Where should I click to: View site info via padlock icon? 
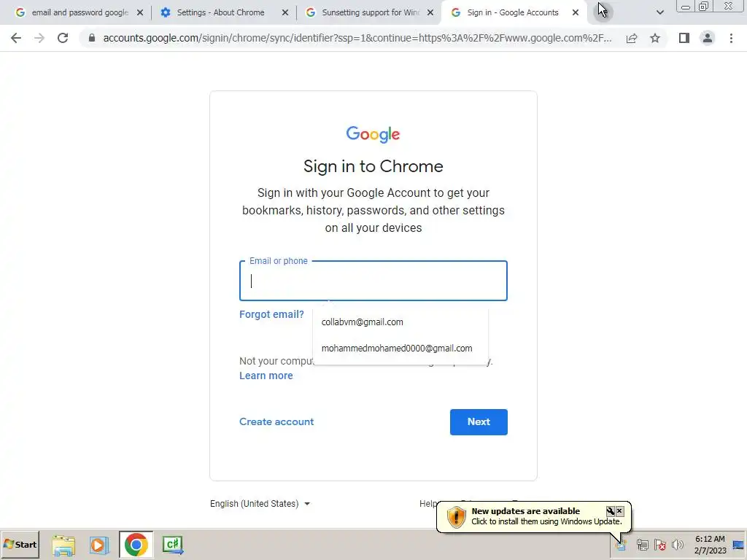(92, 38)
